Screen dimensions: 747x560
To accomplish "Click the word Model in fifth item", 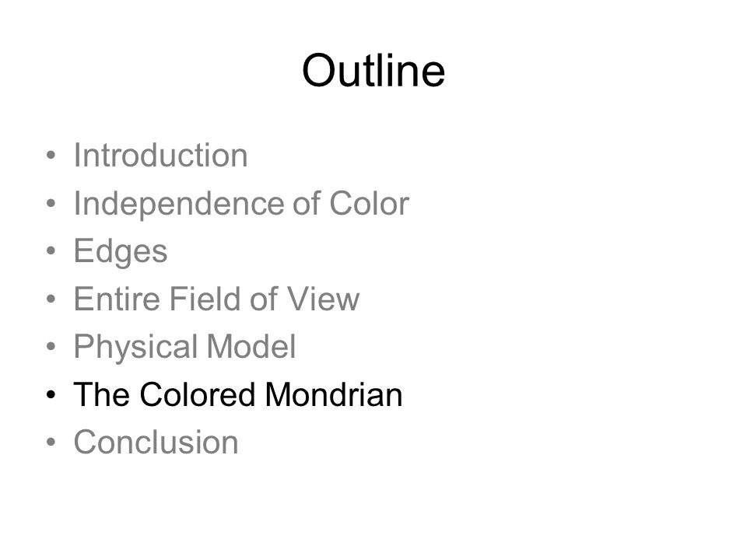I will pos(251,346).
